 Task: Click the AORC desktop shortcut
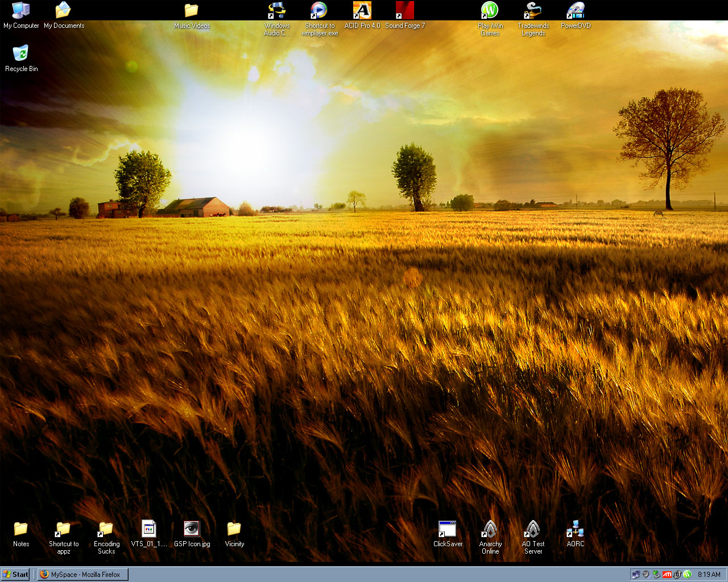pyautogui.click(x=575, y=530)
